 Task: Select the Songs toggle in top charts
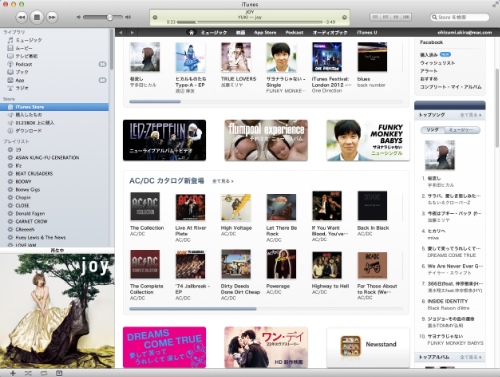coord(432,130)
